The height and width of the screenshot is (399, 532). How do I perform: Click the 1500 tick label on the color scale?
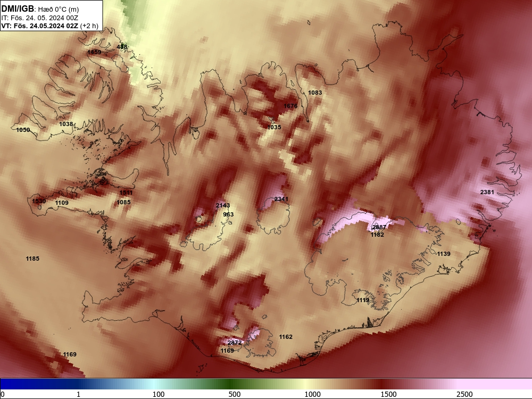(388, 394)
